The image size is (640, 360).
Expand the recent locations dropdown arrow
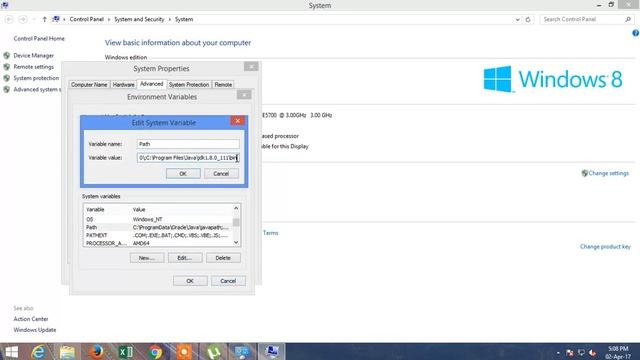click(x=34, y=19)
